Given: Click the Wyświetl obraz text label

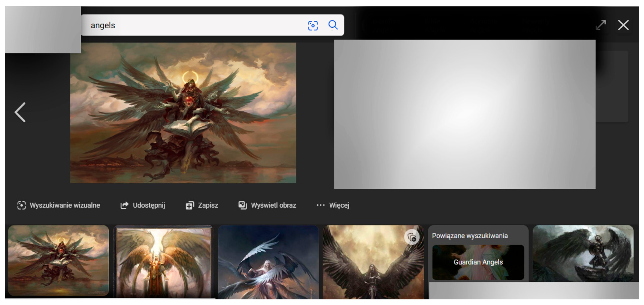Looking at the screenshot, I should click(274, 205).
